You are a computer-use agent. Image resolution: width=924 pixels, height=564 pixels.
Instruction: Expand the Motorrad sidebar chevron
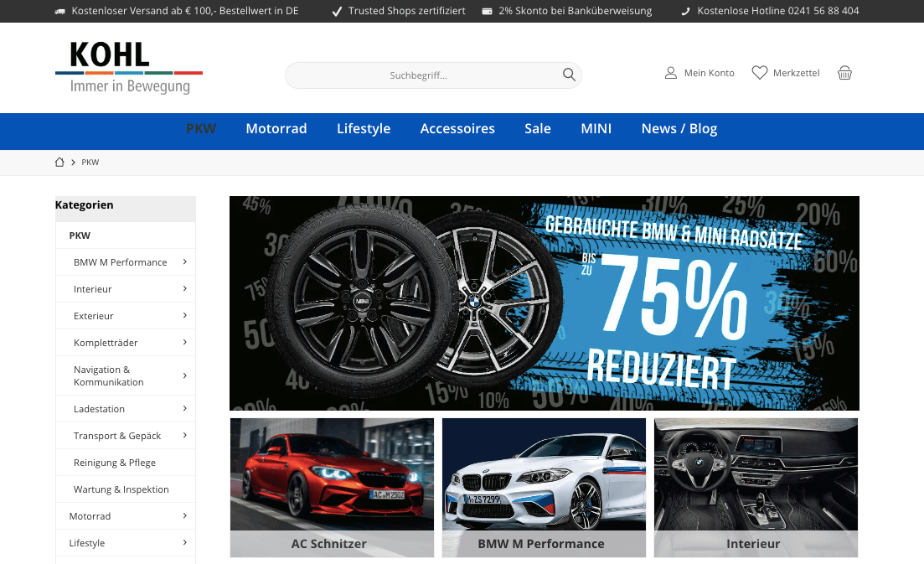(184, 515)
